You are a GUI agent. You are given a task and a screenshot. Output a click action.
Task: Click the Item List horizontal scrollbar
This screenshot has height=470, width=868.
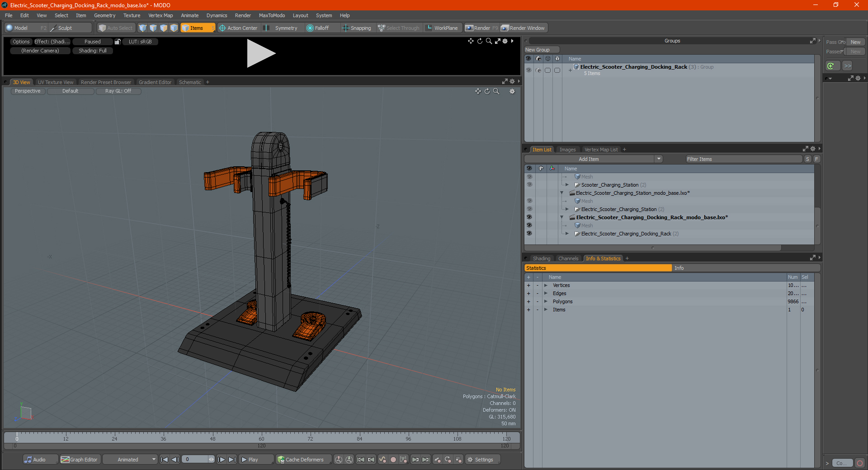tap(653, 248)
